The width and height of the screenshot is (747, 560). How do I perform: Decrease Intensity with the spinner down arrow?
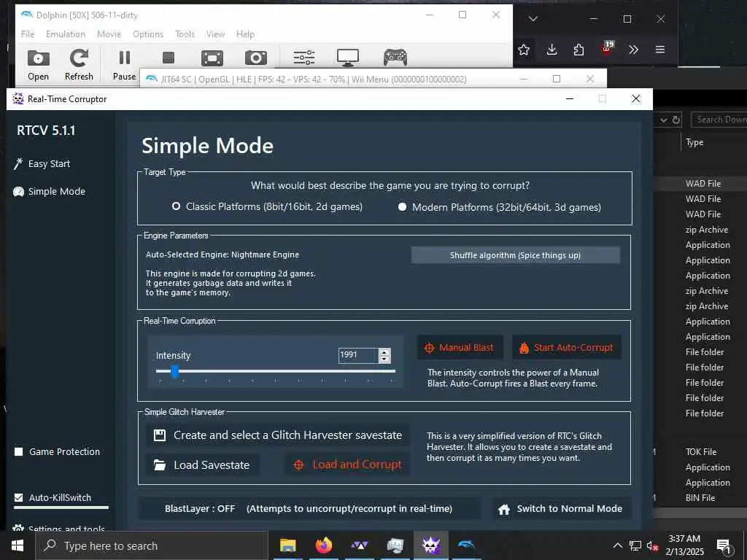coord(384,359)
